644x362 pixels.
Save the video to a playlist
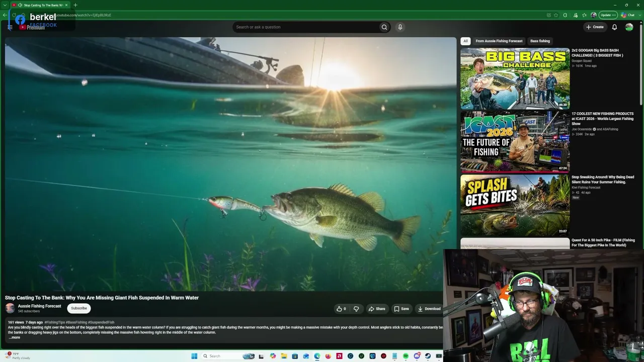[x=401, y=309]
